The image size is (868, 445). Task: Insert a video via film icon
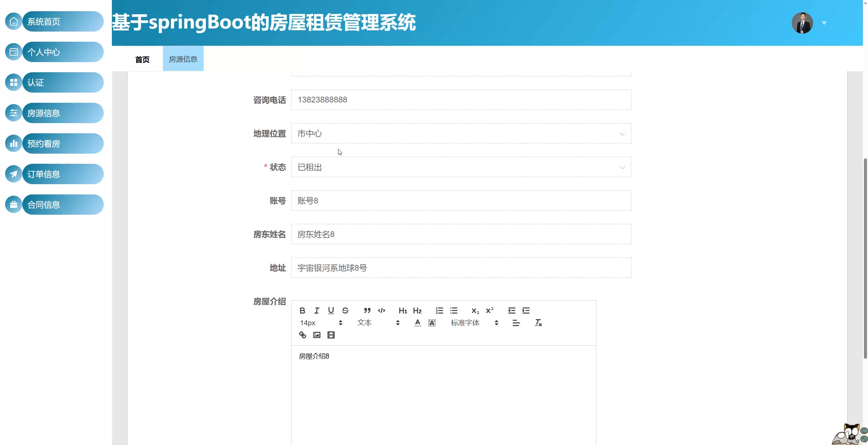coord(331,335)
